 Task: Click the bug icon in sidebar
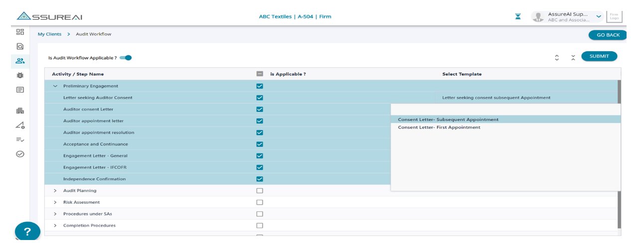(x=20, y=75)
